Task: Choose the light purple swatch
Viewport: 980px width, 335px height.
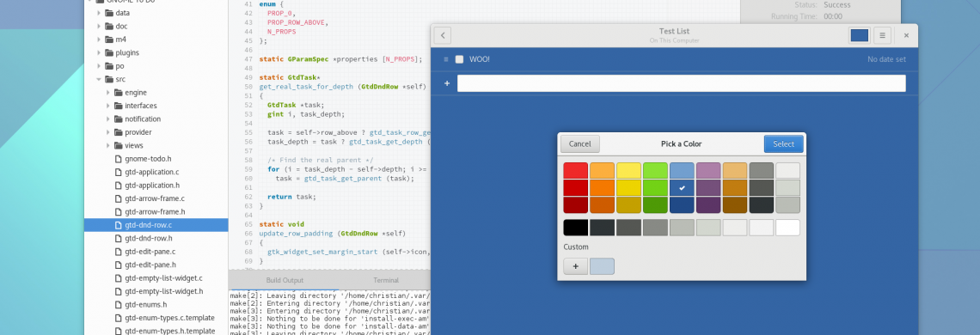Action: 708,171
